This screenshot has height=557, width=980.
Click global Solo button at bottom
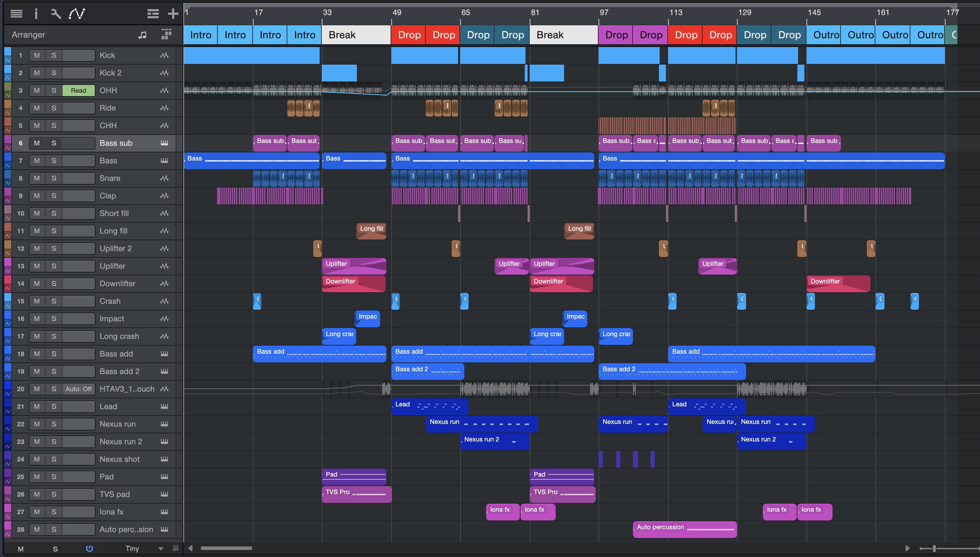tap(55, 549)
